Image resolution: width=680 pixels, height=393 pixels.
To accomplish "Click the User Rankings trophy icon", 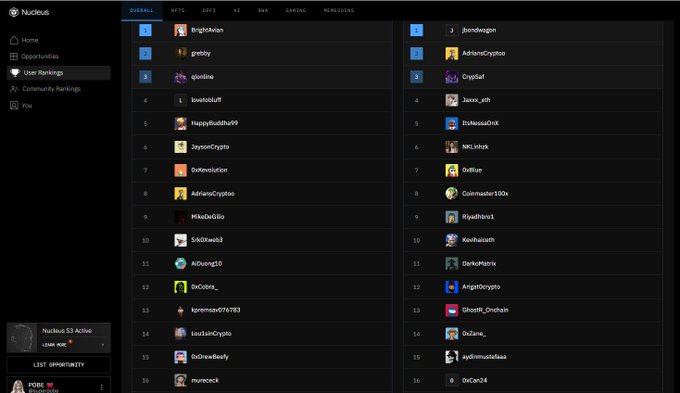I will (15, 72).
